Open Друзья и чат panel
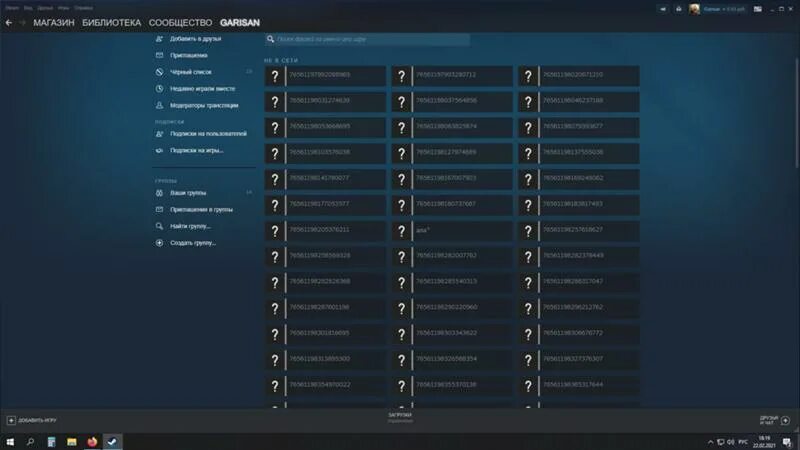The width and height of the screenshot is (800, 450). tap(774, 420)
